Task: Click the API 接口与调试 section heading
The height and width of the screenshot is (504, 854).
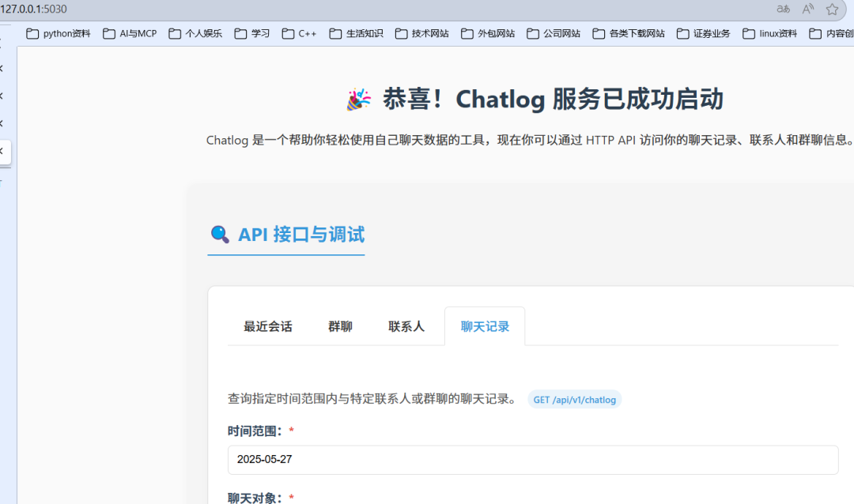Action: pos(287,235)
